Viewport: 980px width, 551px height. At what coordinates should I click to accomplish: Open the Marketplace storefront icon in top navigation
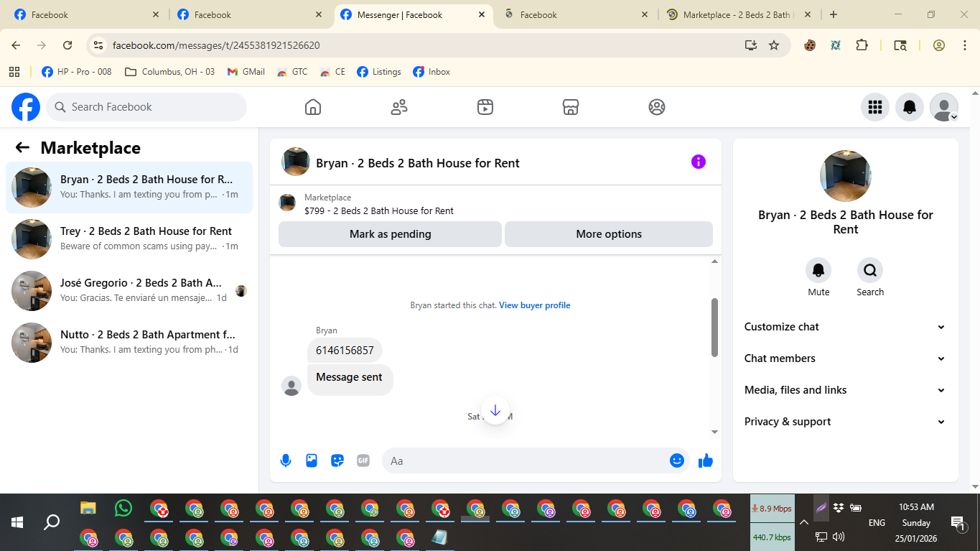click(x=571, y=107)
